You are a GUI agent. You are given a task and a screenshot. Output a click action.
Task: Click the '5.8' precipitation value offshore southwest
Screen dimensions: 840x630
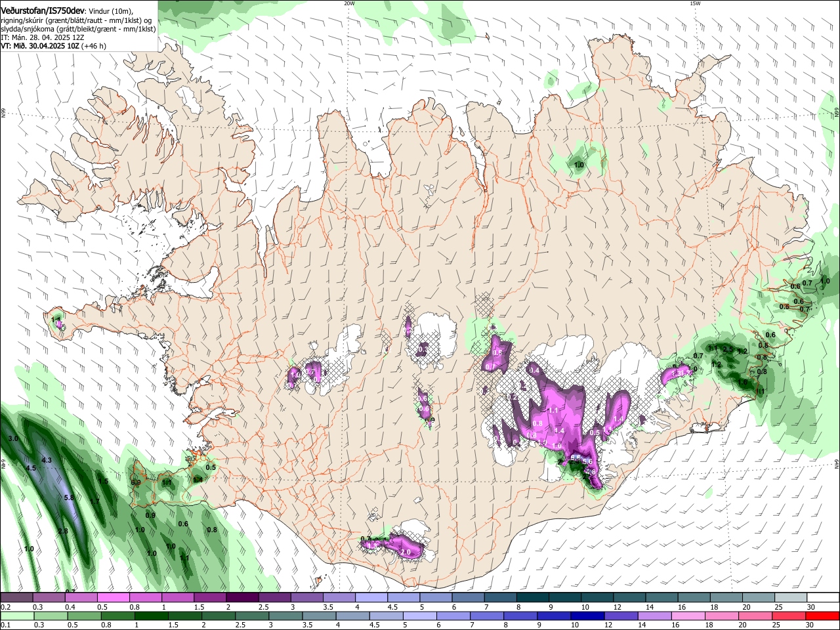pyautogui.click(x=69, y=497)
